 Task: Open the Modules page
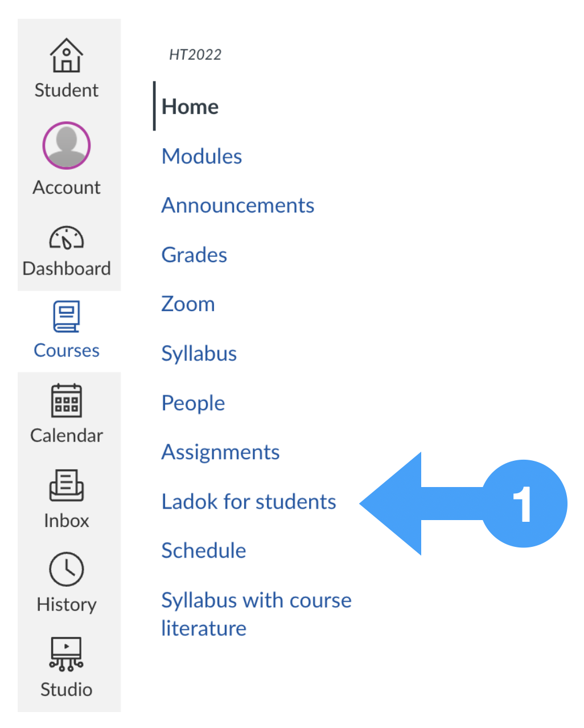coord(202,156)
